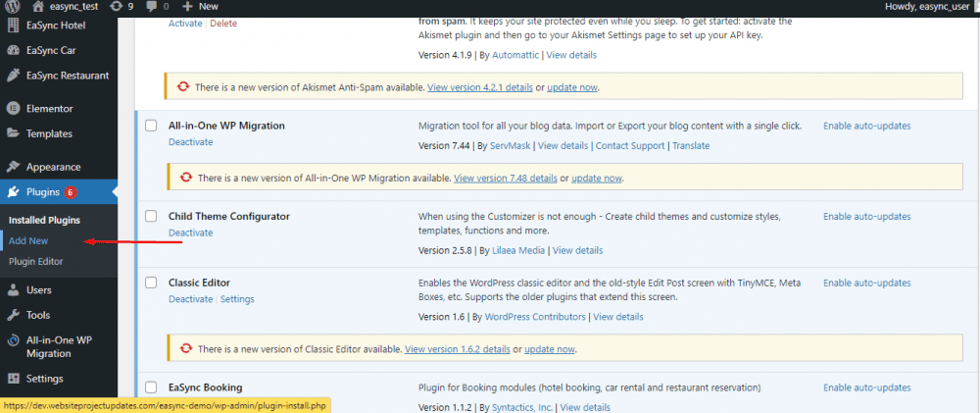This screenshot has height=413, width=980.
Task: Delete the Akismet plugin
Action: [x=223, y=24]
